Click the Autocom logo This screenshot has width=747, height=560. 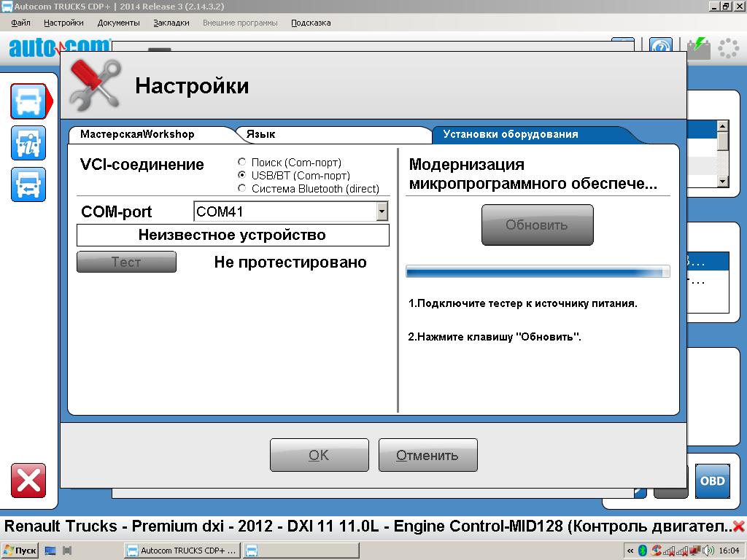tap(60, 47)
